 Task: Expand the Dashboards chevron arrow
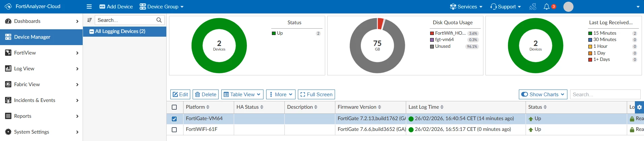[x=77, y=21]
